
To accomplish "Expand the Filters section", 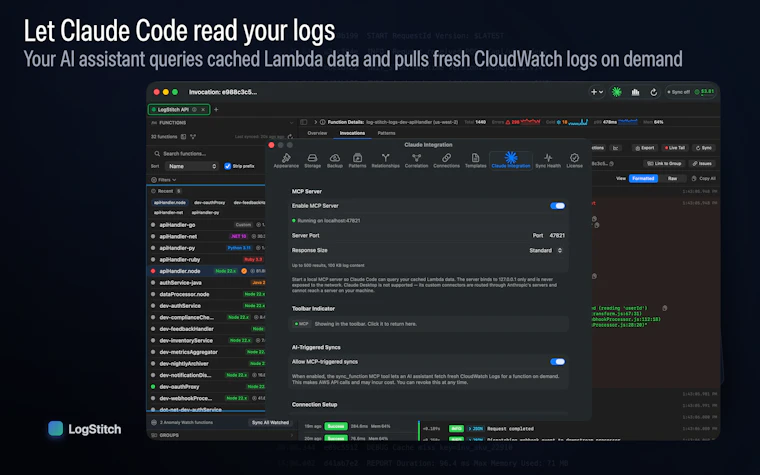I will coord(163,180).
